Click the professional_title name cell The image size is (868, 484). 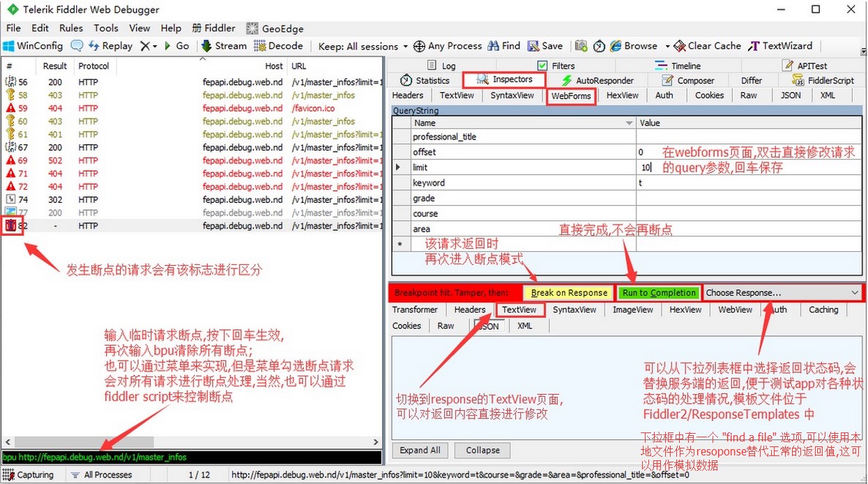[523, 137]
